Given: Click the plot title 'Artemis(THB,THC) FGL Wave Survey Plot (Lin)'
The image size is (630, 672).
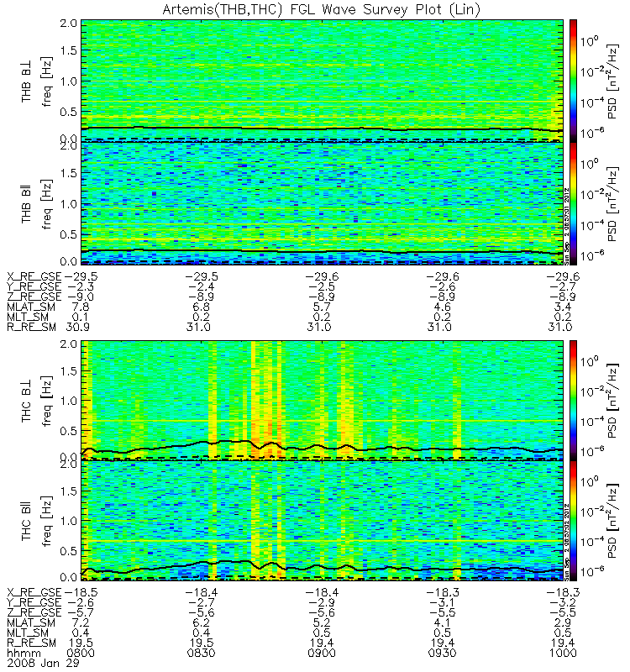Looking at the screenshot, I should [x=321, y=9].
